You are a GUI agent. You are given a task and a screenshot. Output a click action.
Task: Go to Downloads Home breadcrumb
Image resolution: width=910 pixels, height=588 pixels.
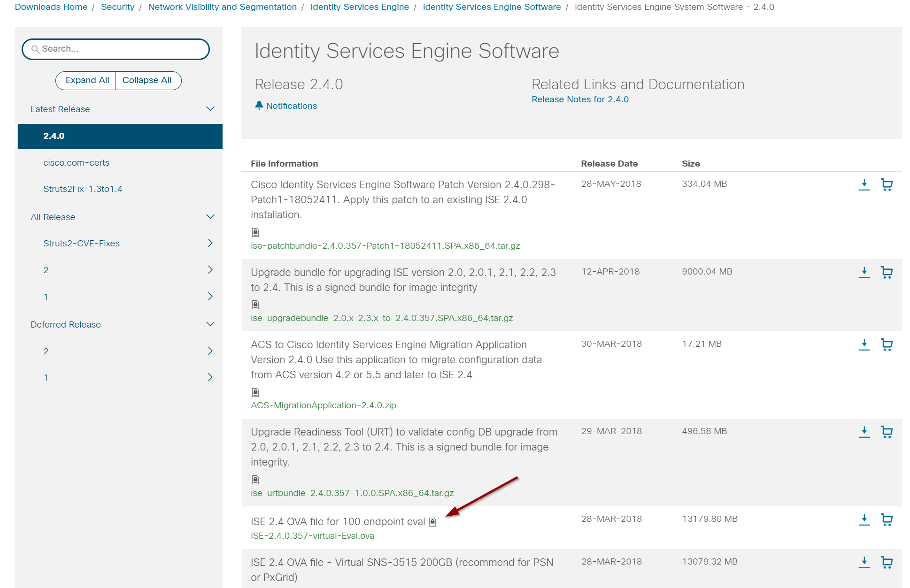tap(51, 7)
